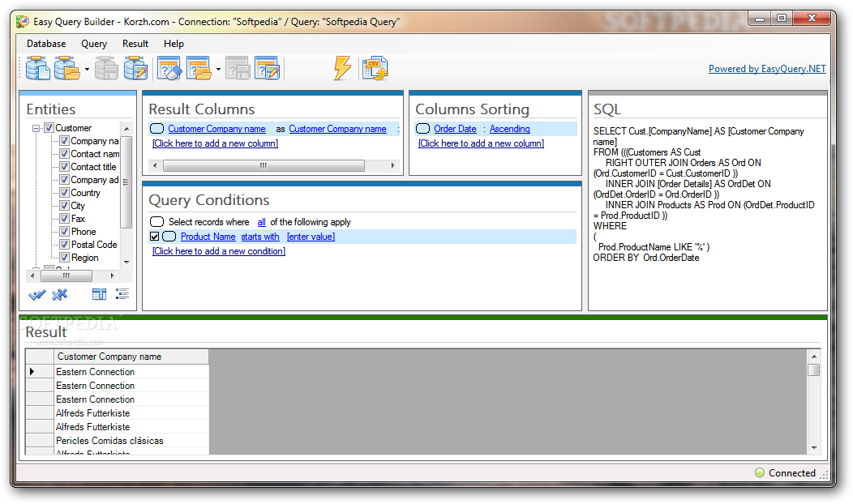The width and height of the screenshot is (853, 504).
Task: Uncheck the Country checkbox
Action: click(64, 193)
